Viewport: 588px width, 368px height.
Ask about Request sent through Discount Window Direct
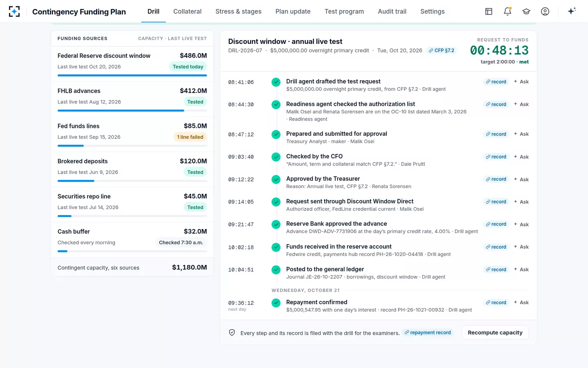coord(521,202)
